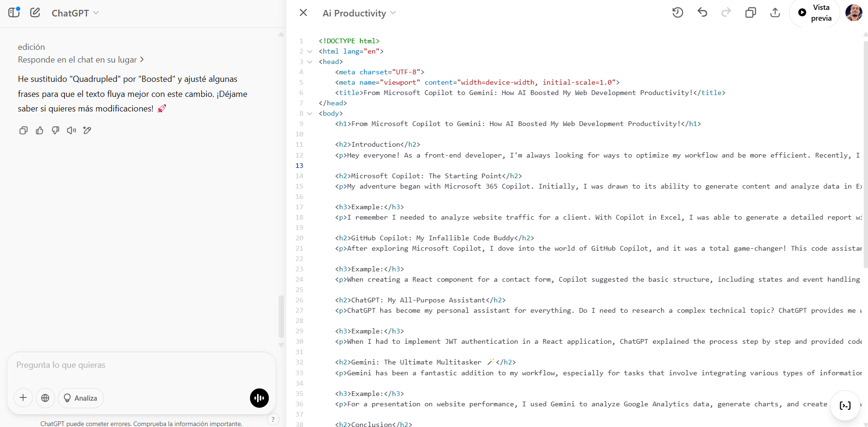
Task: Start a new chat with compose icon
Action: pos(35,13)
